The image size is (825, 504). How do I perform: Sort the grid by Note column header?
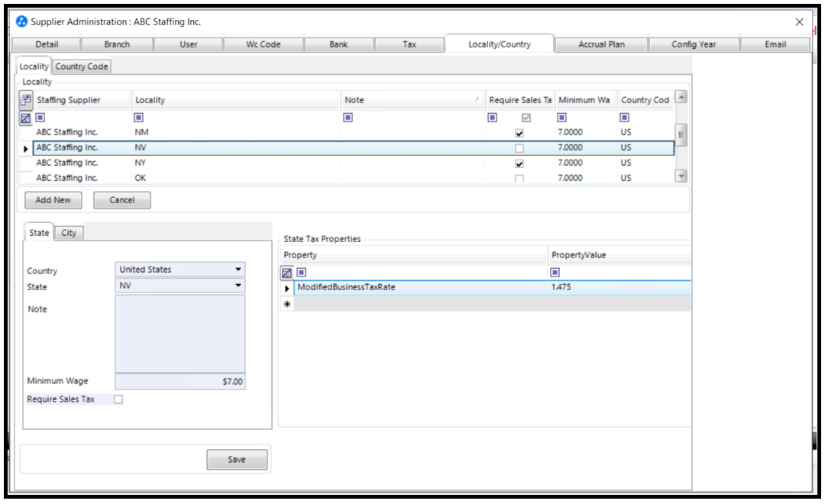[412, 100]
